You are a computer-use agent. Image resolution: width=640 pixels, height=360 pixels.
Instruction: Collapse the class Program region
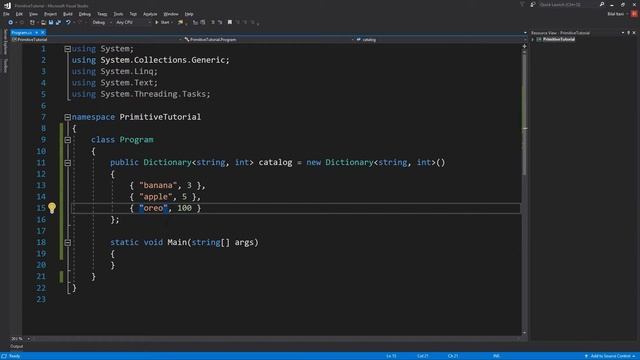click(x=67, y=140)
